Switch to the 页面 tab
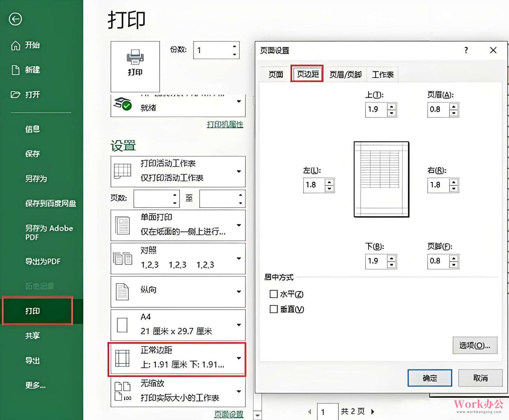509x420 pixels. point(275,74)
